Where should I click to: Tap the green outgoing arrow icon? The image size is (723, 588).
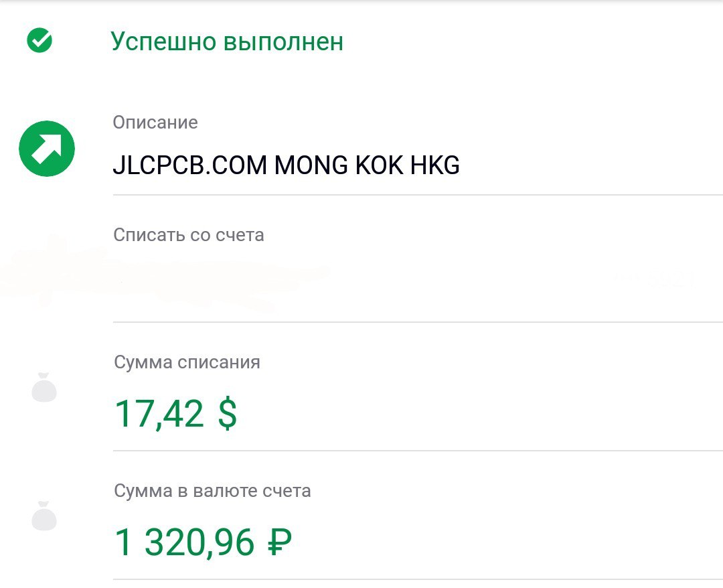pyautogui.click(x=47, y=149)
